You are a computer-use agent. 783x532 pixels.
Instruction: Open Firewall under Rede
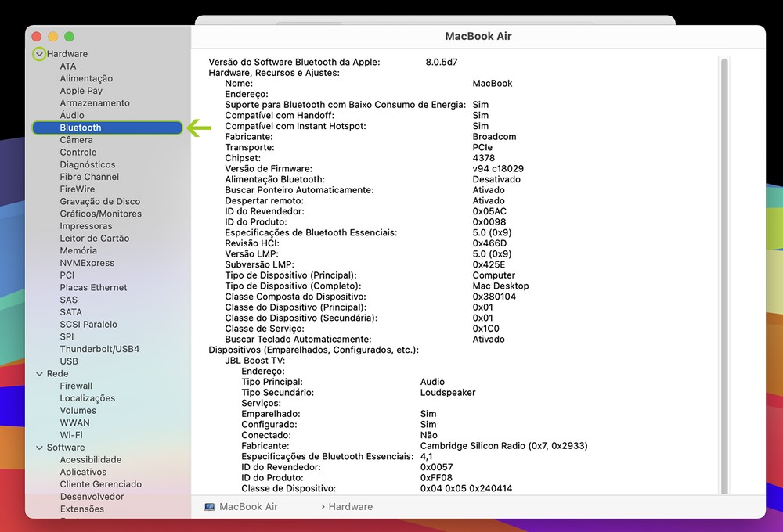76,386
